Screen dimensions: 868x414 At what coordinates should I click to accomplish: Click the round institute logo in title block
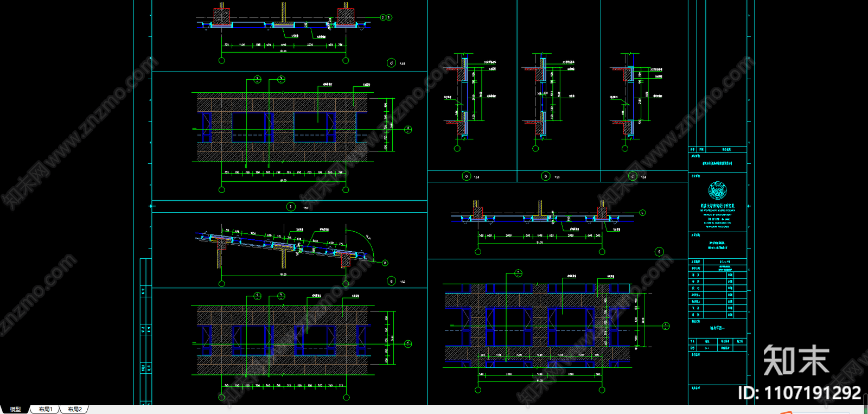tap(717, 190)
